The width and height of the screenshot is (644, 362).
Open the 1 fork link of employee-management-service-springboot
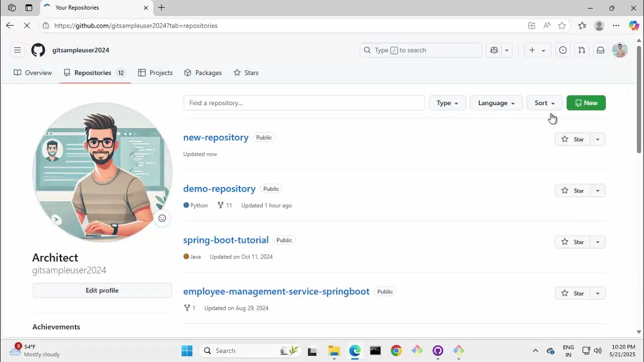click(x=190, y=308)
